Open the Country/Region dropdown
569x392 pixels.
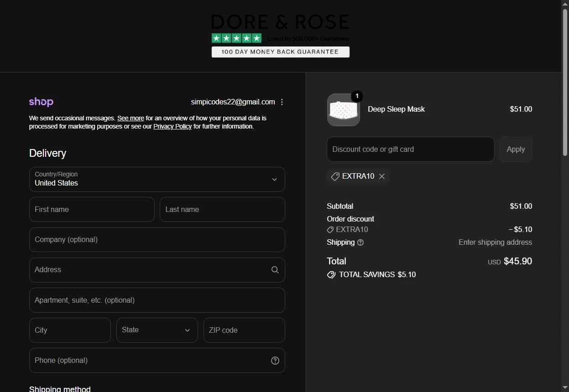(x=157, y=179)
